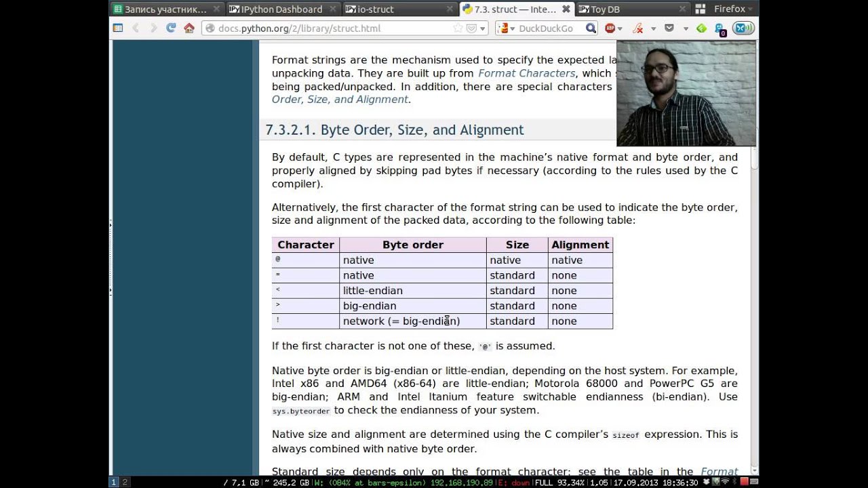Expand dropdown arrow next to Pocket toolbar button
This screenshot has height=488, width=868.
point(686,28)
